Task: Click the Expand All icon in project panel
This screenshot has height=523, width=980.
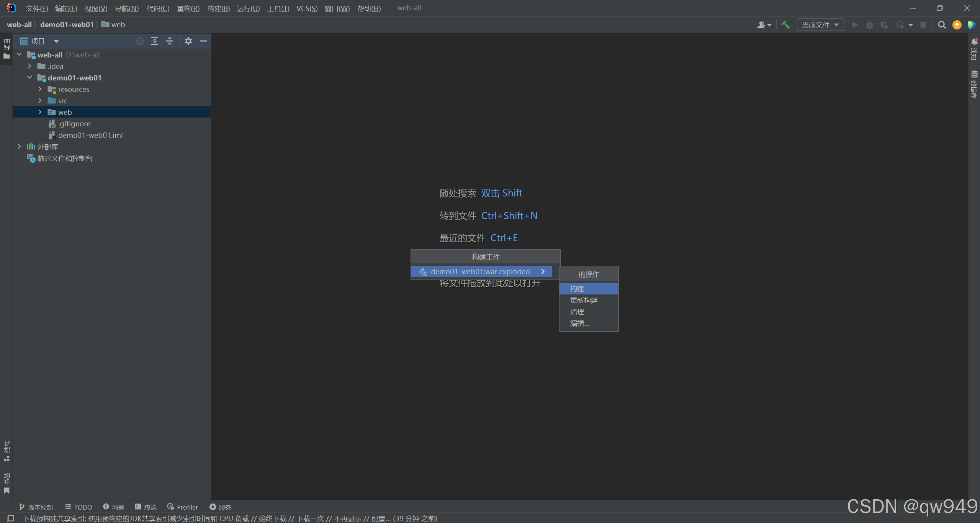Action: coord(155,41)
